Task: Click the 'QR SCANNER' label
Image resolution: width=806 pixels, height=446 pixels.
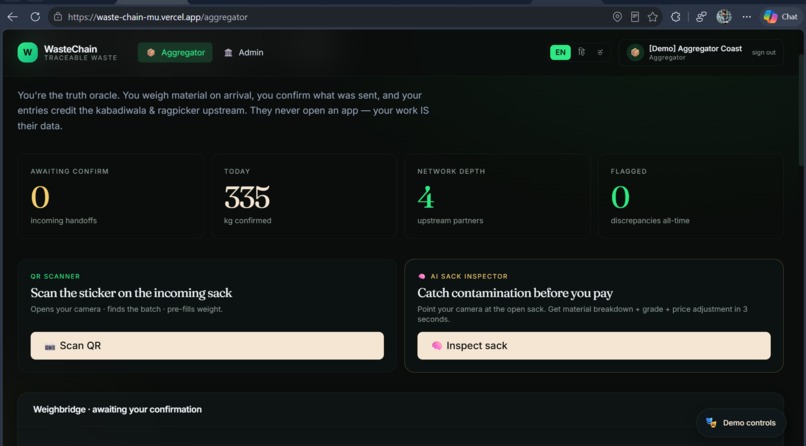Action: [55, 276]
